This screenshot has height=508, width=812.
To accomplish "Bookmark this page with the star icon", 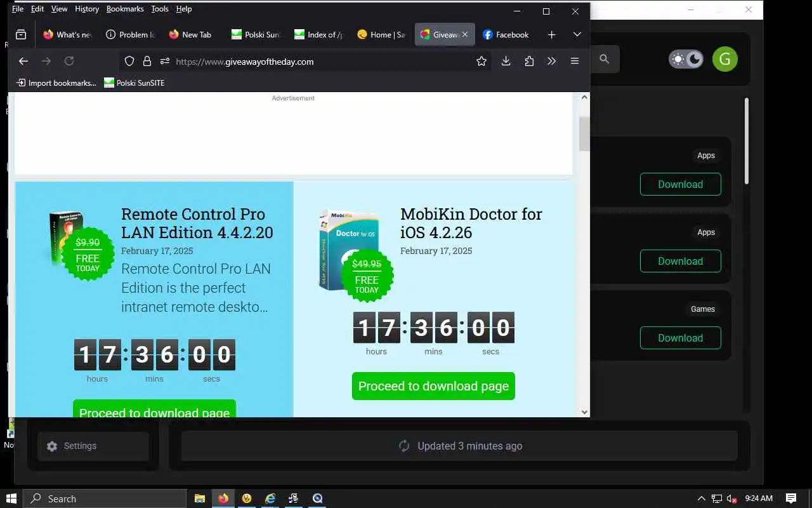I will pos(481,61).
